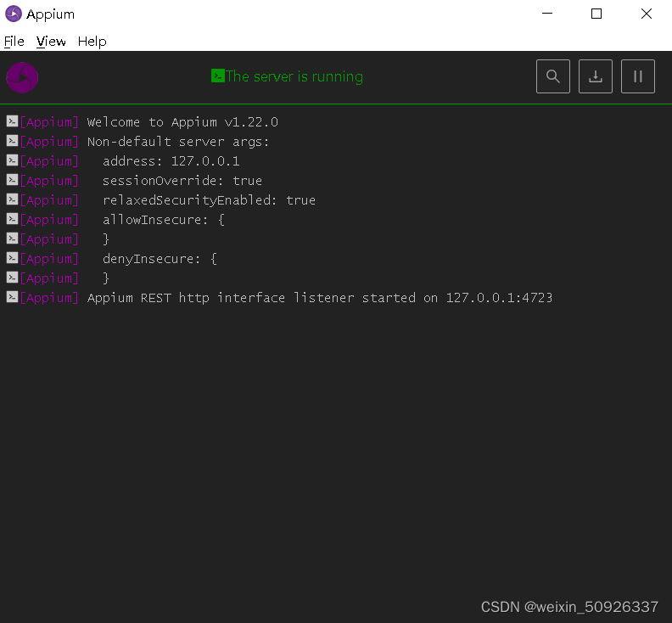Open the View menu
The image size is (672, 623).
click(x=51, y=42)
